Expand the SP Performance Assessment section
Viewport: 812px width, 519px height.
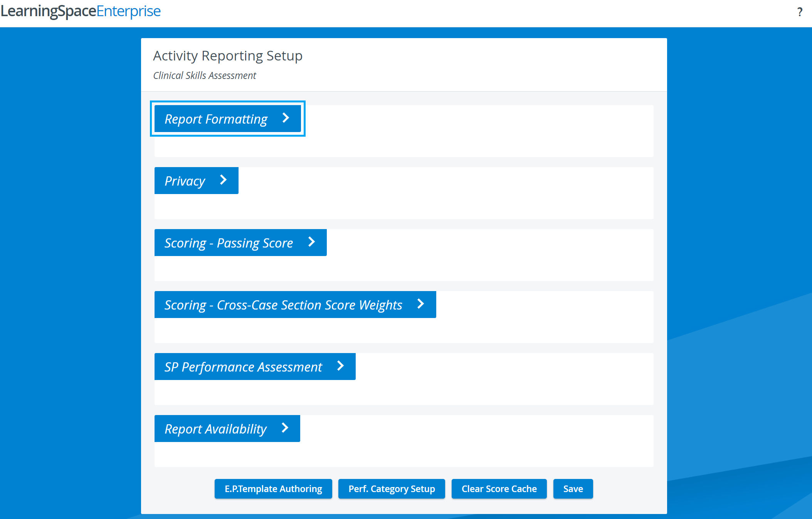[x=255, y=367]
